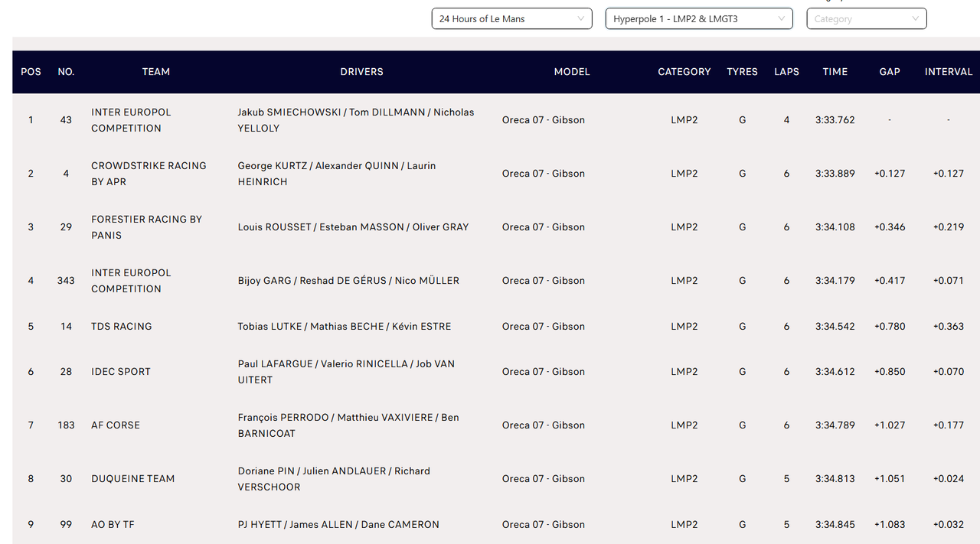Viewport: 980px width, 544px height.
Task: Click the gap value +0.346
Action: pos(890,227)
